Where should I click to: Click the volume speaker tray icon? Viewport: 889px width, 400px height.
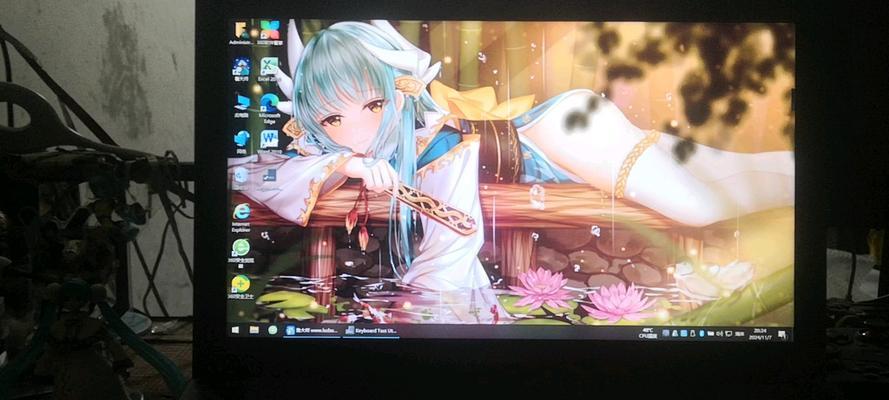719,334
